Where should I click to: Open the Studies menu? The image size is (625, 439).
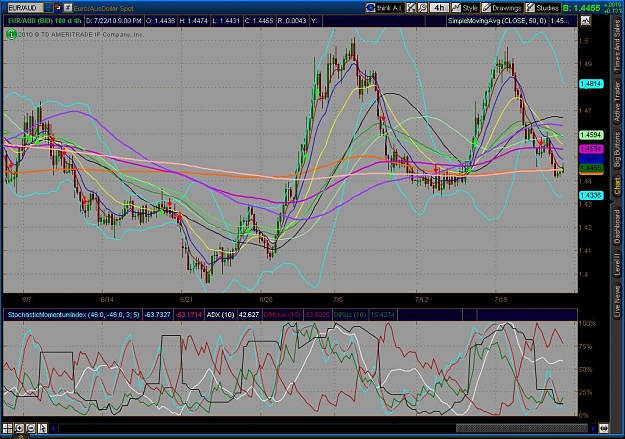click(x=542, y=8)
